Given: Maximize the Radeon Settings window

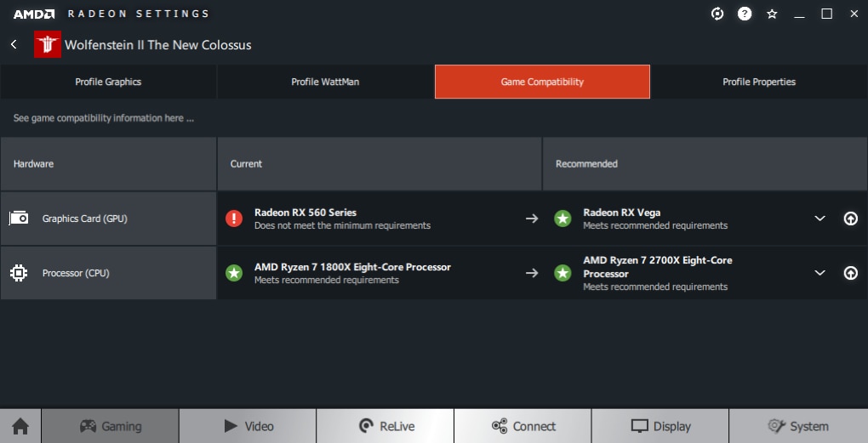Looking at the screenshot, I should coord(826,14).
